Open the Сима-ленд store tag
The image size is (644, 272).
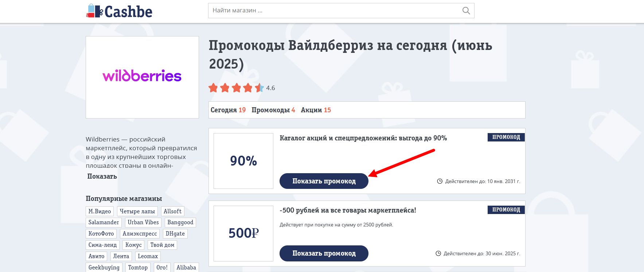click(102, 245)
